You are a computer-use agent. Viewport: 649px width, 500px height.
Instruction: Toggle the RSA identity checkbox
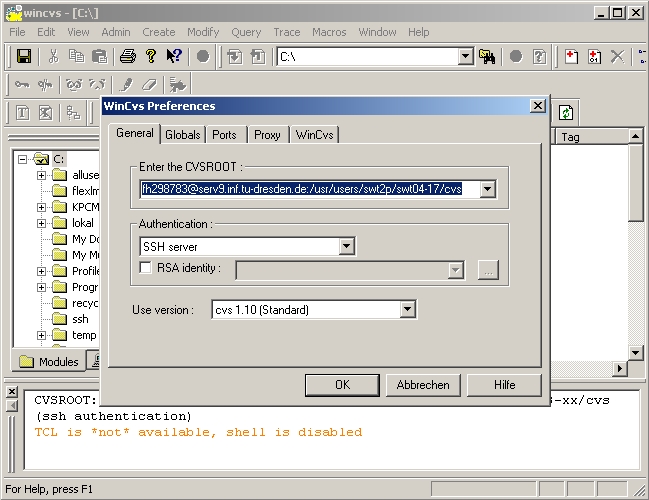[145, 267]
